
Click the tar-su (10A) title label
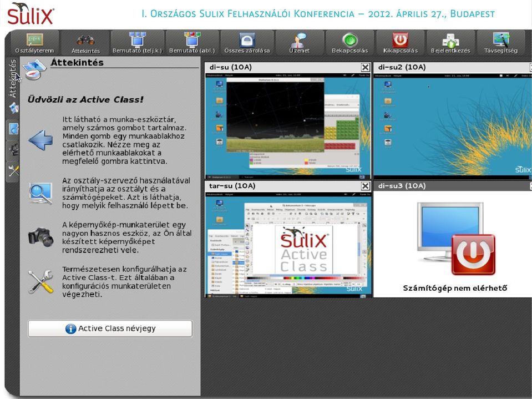tap(232, 185)
